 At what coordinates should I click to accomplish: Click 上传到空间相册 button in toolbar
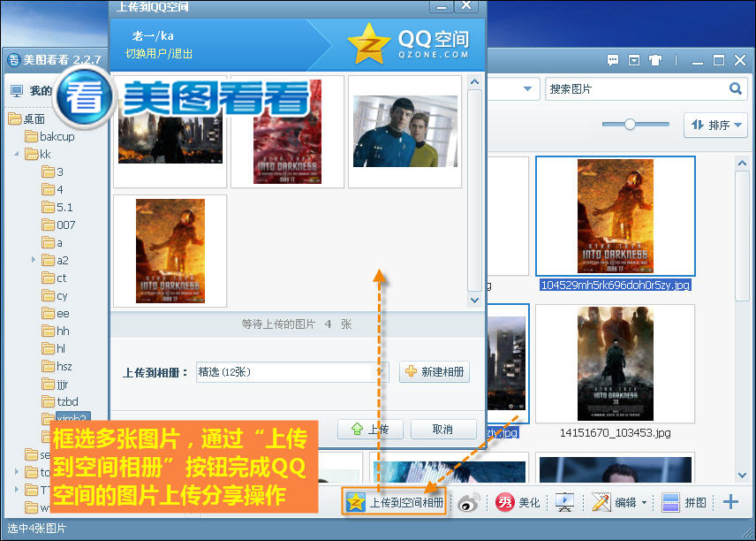pyautogui.click(x=395, y=502)
